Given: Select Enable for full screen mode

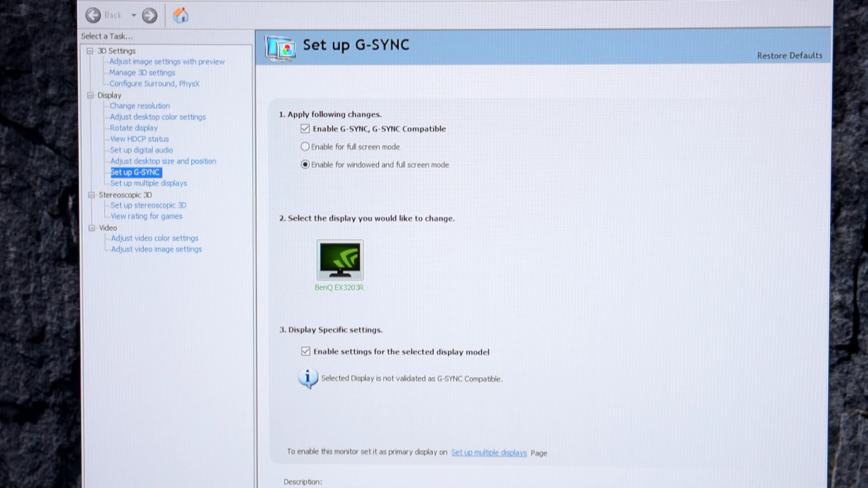Looking at the screenshot, I should coord(305,147).
